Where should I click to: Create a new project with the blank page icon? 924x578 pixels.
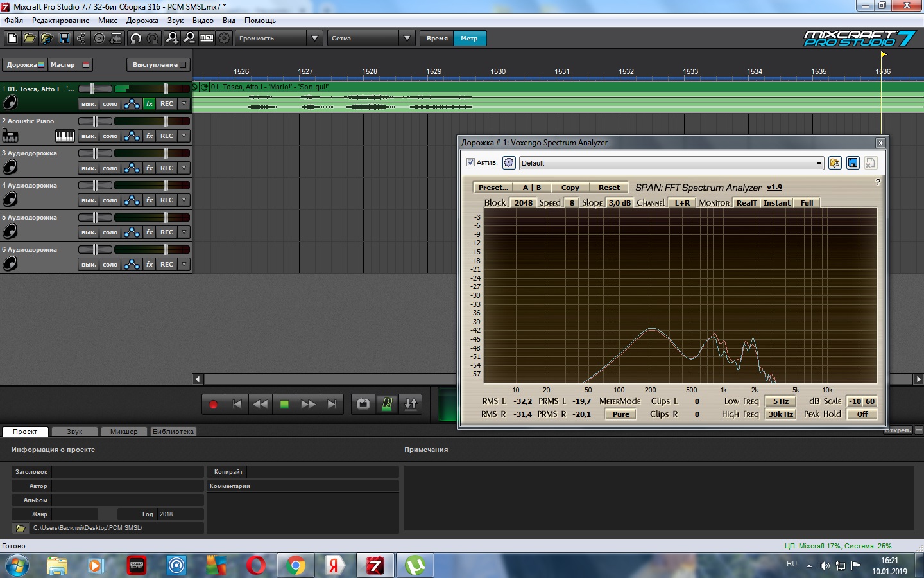(12, 39)
